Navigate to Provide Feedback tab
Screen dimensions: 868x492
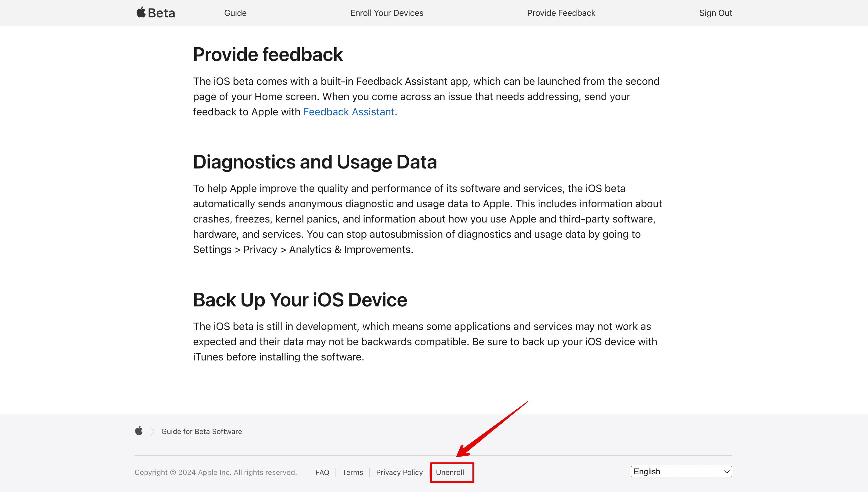(x=561, y=13)
